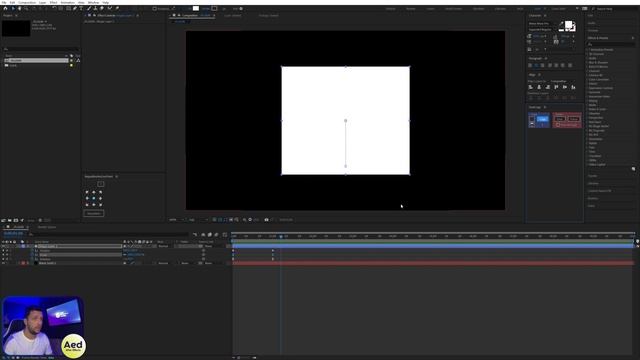
Task: Select the Roto Brush tool
Action: [109, 8]
